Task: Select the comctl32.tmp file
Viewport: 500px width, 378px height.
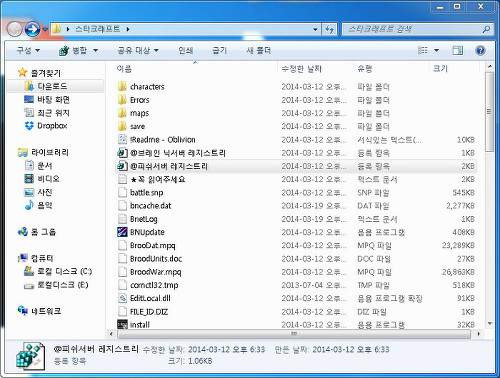Action: point(154,285)
